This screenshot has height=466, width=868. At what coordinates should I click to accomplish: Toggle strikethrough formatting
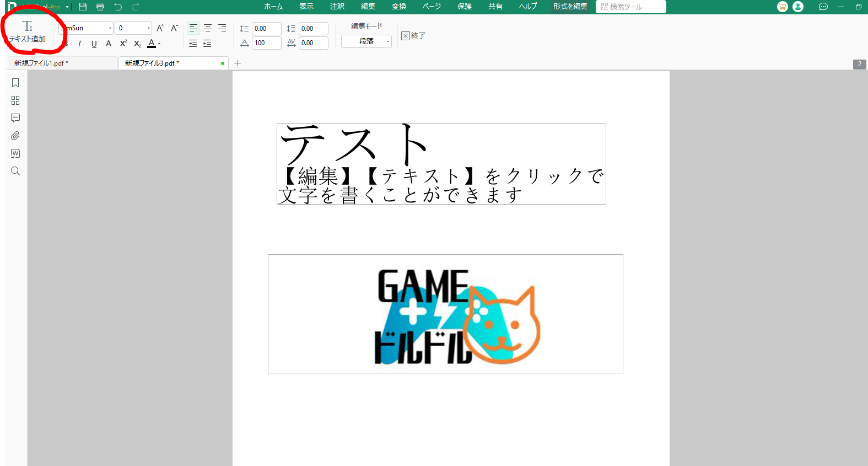(x=109, y=44)
